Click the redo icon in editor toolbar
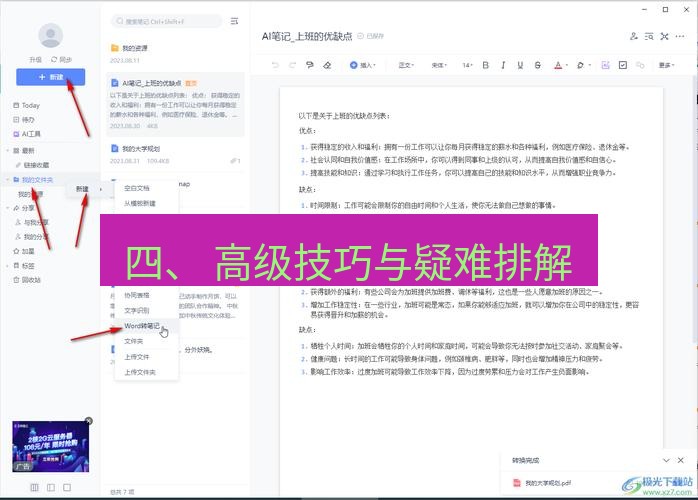Viewport: 698px width, 500px height. pyautogui.click(x=292, y=65)
